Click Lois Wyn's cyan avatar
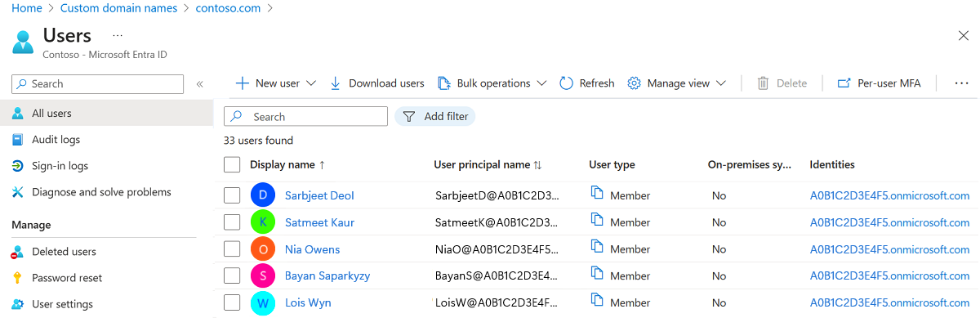This screenshot has height=318, width=980. coord(263,302)
